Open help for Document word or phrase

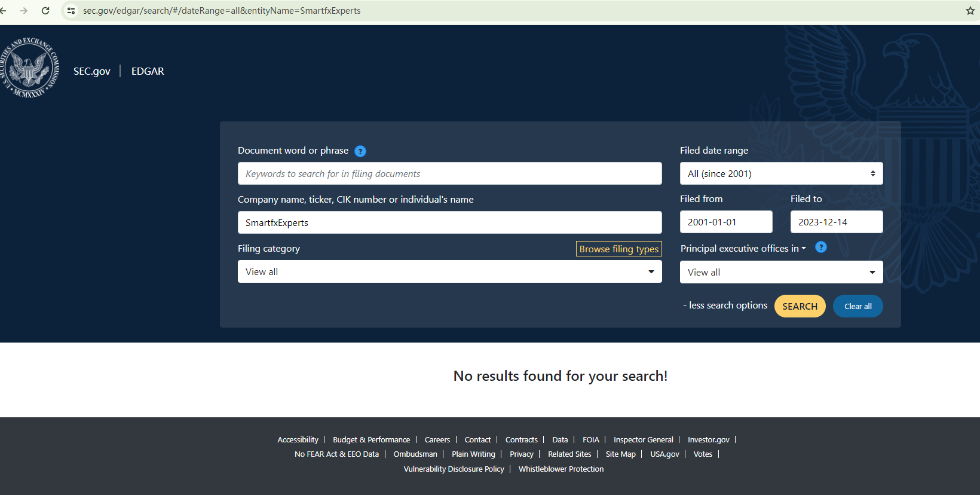[360, 151]
